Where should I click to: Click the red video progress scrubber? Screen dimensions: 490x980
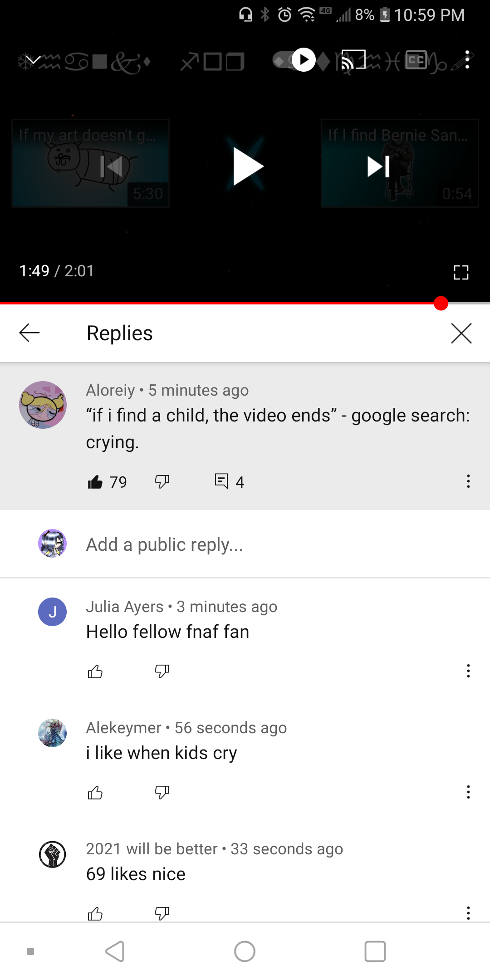pyautogui.click(x=441, y=303)
